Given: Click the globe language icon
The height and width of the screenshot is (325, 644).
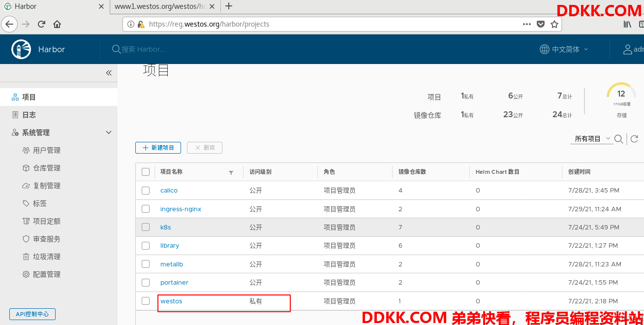Looking at the screenshot, I should [x=545, y=49].
